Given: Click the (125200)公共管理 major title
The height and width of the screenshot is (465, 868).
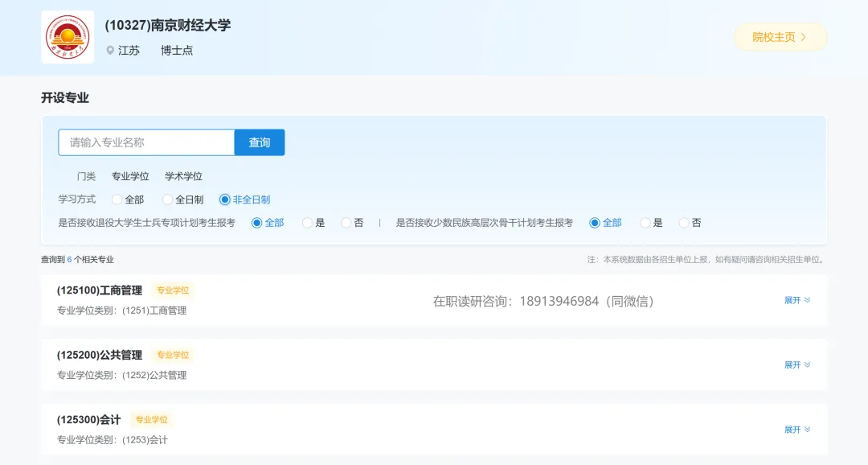Looking at the screenshot, I should (100, 356).
